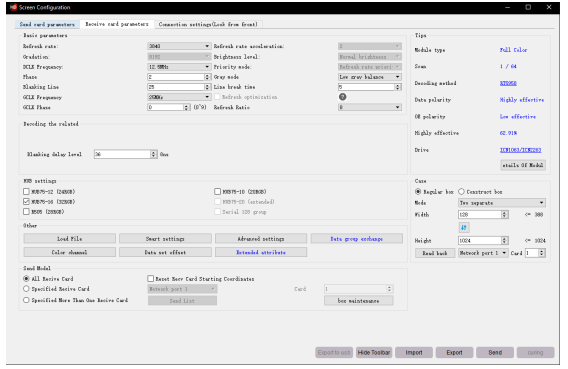Click the Export button
Viewport: 568px width, 369px height.
click(x=454, y=352)
